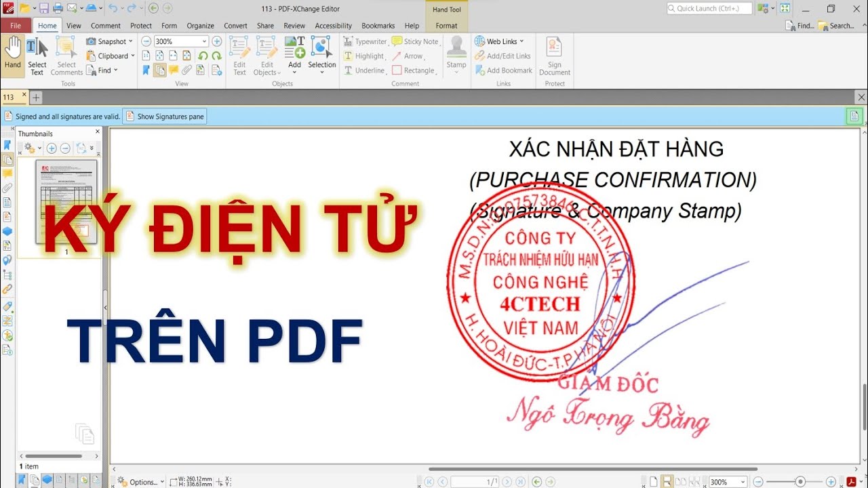This screenshot has width=868, height=488.
Task: Toggle the Bookmarks pane in ribbon View group
Action: point(146,70)
